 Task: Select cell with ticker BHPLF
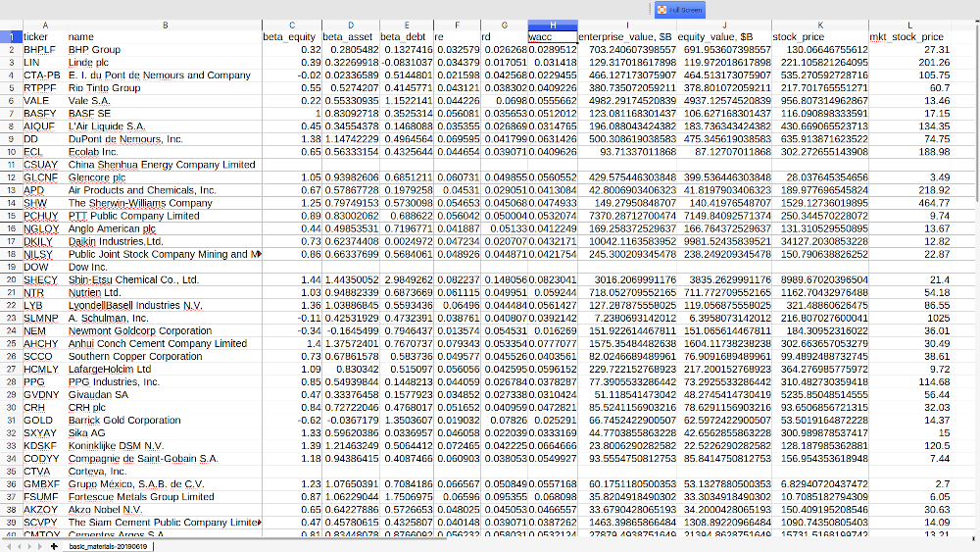(x=45, y=49)
